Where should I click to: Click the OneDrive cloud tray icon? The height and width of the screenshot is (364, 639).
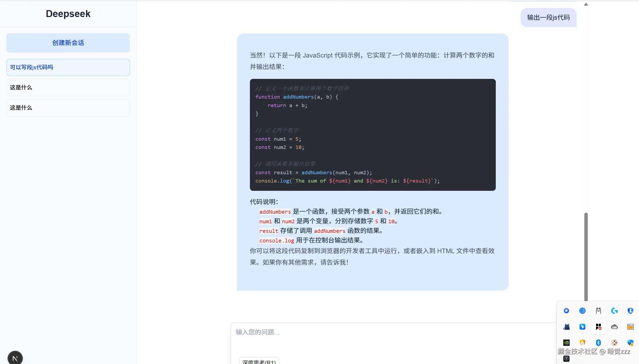(614, 327)
